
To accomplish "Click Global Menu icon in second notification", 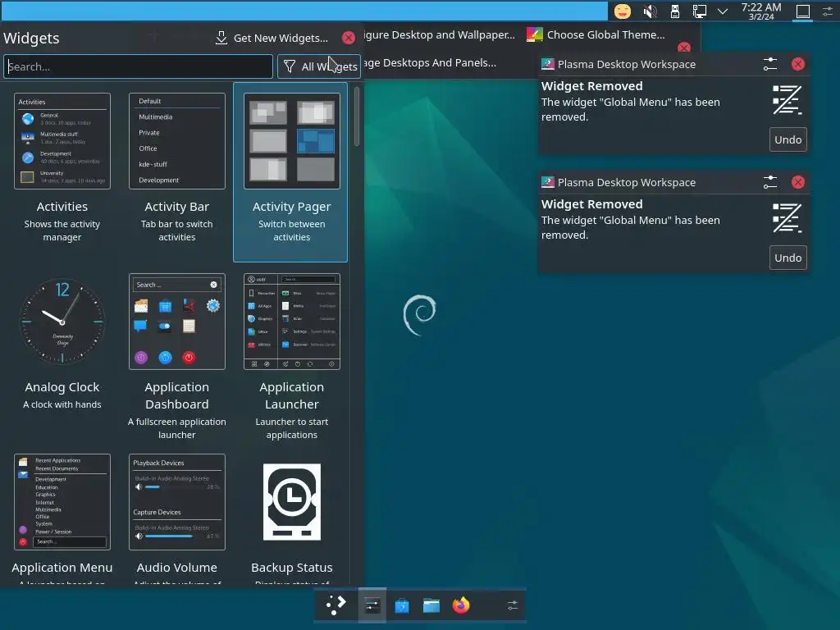I will pos(787,218).
